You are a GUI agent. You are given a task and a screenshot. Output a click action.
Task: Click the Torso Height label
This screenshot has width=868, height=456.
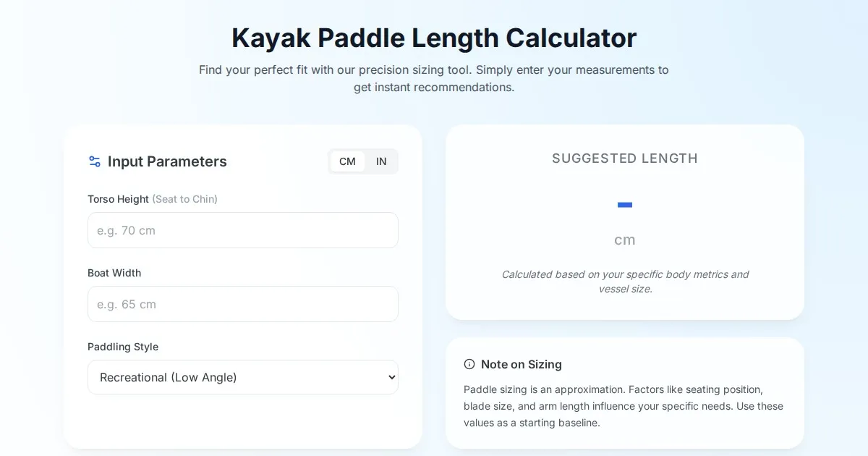[x=119, y=199]
